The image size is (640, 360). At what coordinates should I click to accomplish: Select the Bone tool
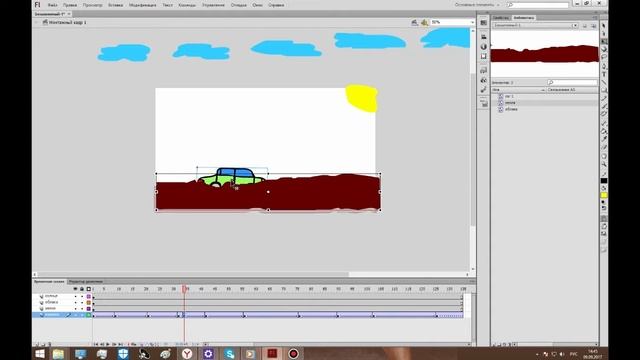(x=604, y=123)
